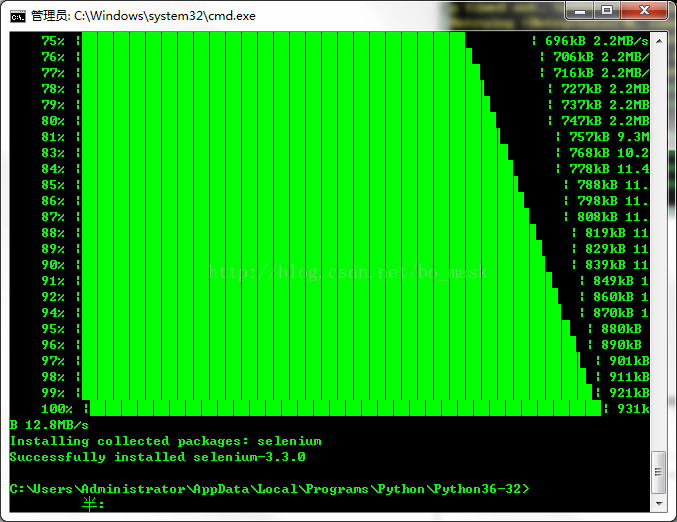Image resolution: width=677 pixels, height=522 pixels.
Task: Click the 79% progress label
Action: tap(53, 104)
